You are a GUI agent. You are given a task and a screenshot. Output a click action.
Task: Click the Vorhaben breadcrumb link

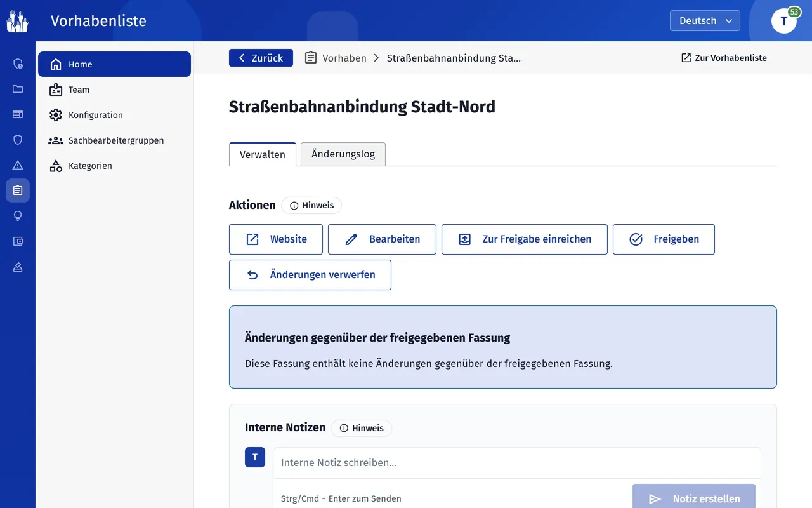pyautogui.click(x=344, y=58)
